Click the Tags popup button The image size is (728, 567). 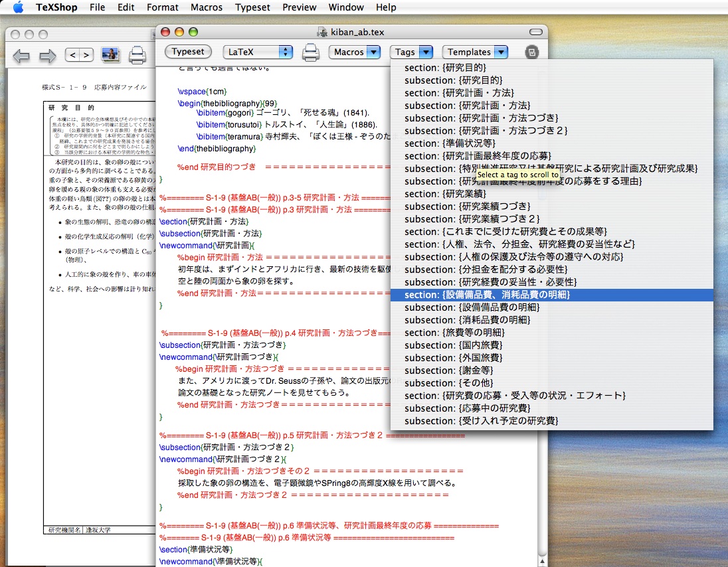coord(411,52)
